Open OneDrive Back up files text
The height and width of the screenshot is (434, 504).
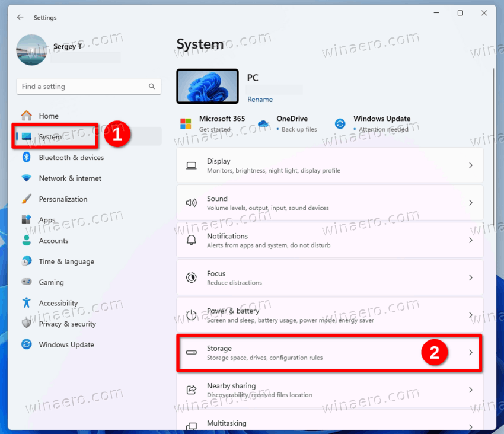299,129
